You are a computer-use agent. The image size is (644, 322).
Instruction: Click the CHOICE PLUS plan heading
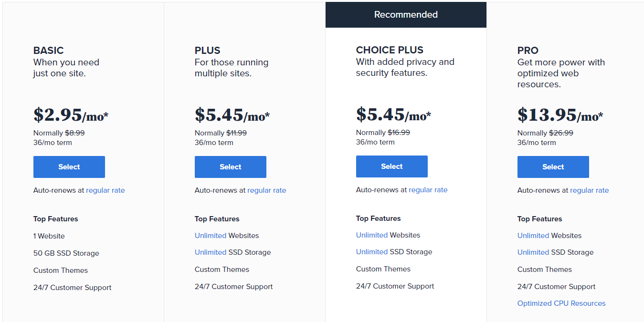click(x=390, y=50)
